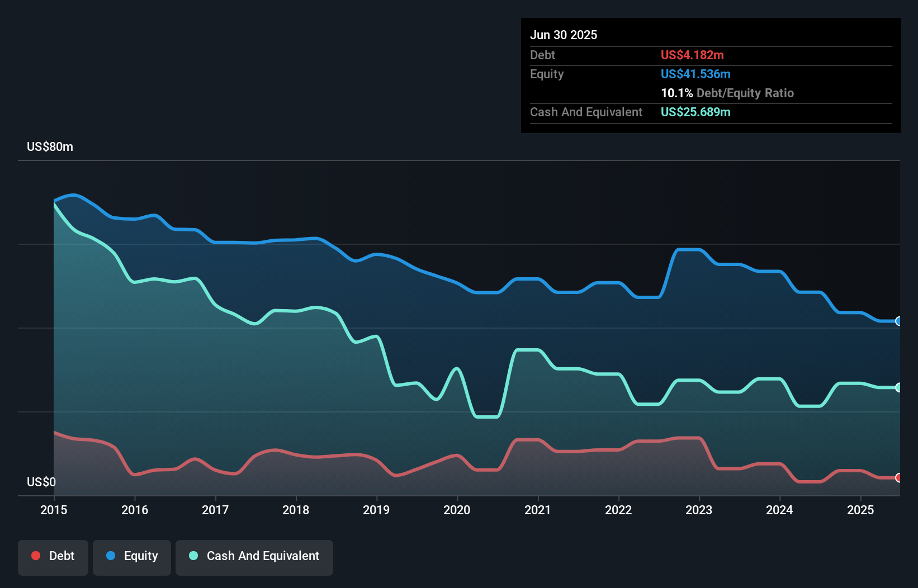The image size is (918, 588).
Task: Click the 2023 x-axis label
Action: point(699,510)
